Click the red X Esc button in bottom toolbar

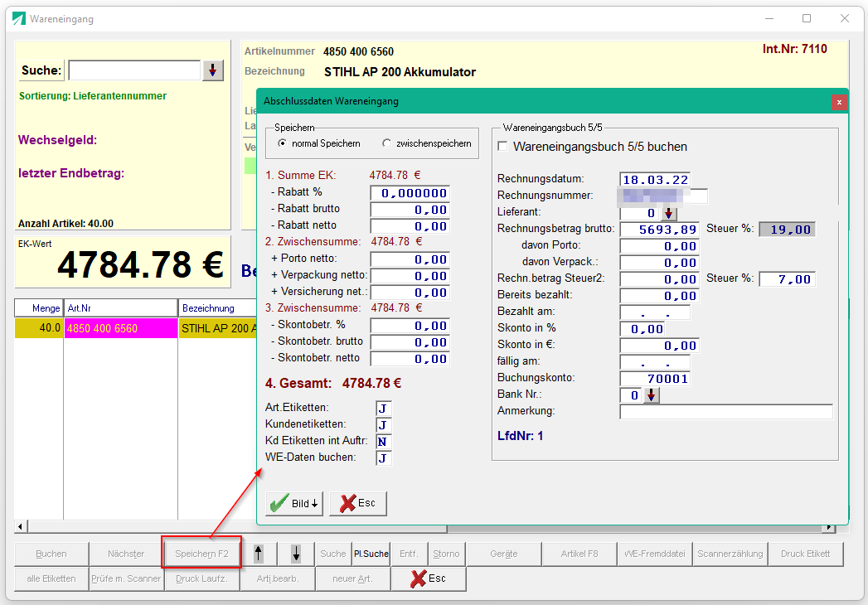[428, 579]
